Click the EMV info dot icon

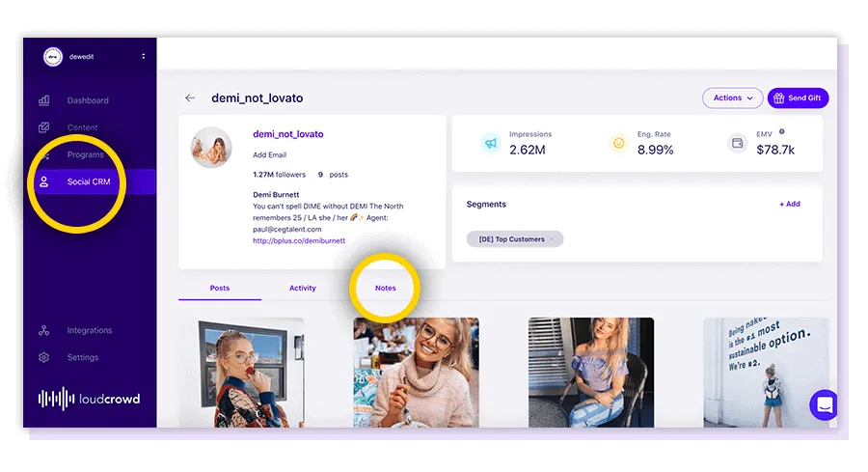[781, 132]
